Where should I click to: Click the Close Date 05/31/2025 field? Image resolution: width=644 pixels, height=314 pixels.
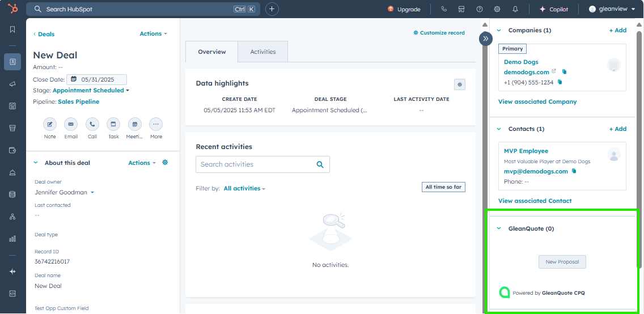[x=96, y=79]
